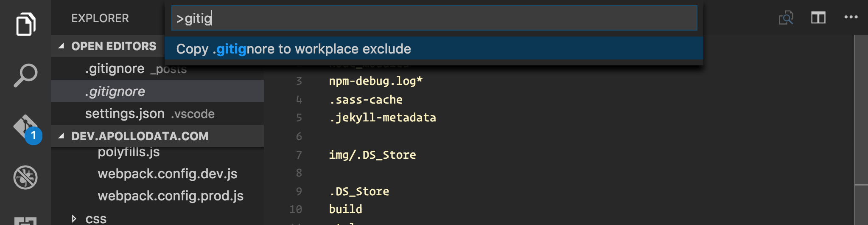
Task: Click line number 6 in the gutter
Action: pyautogui.click(x=299, y=136)
